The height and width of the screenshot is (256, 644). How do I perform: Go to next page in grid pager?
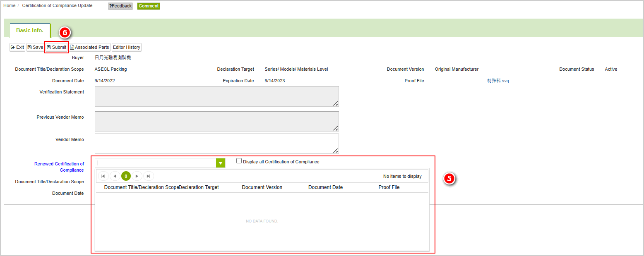point(137,176)
